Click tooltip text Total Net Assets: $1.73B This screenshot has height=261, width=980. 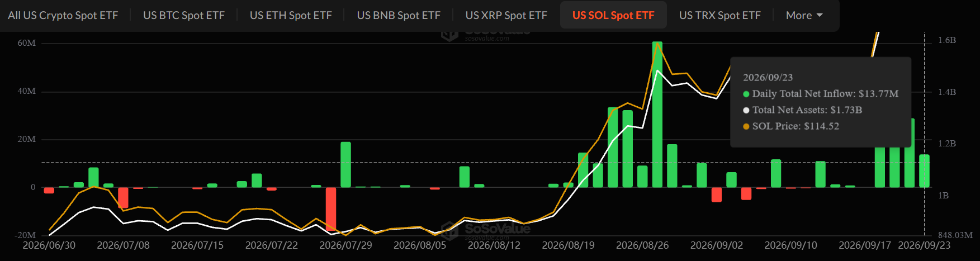click(x=807, y=110)
